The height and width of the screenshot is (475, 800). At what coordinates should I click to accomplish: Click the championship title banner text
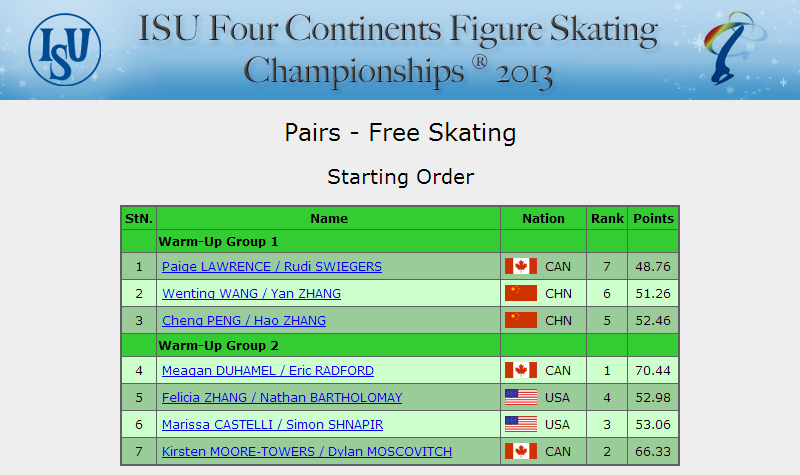[398, 49]
